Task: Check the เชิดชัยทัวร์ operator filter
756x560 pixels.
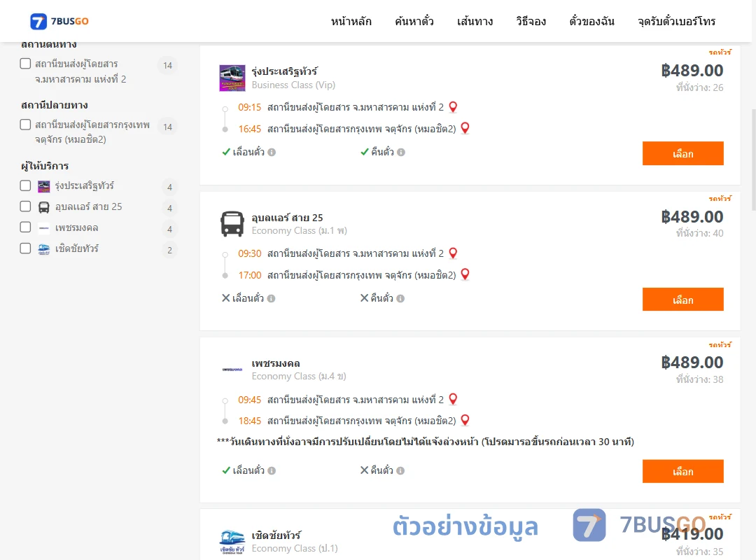Action: pos(26,248)
